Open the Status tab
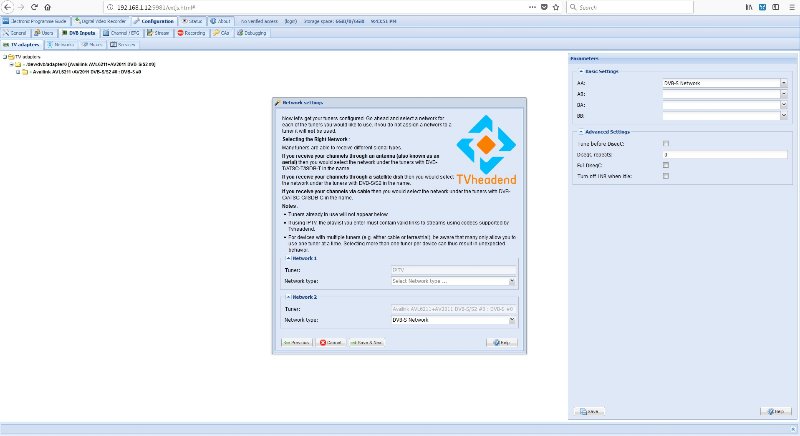The width and height of the screenshot is (800, 436). click(x=192, y=21)
